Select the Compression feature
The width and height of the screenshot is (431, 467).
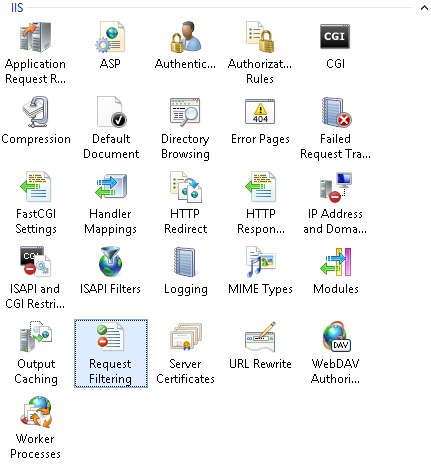36,121
